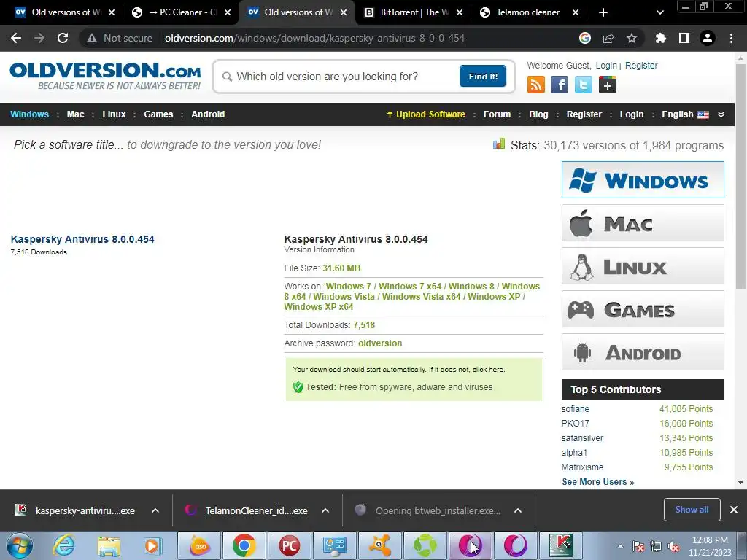Switch to Chrome on the taskbar

point(244,545)
